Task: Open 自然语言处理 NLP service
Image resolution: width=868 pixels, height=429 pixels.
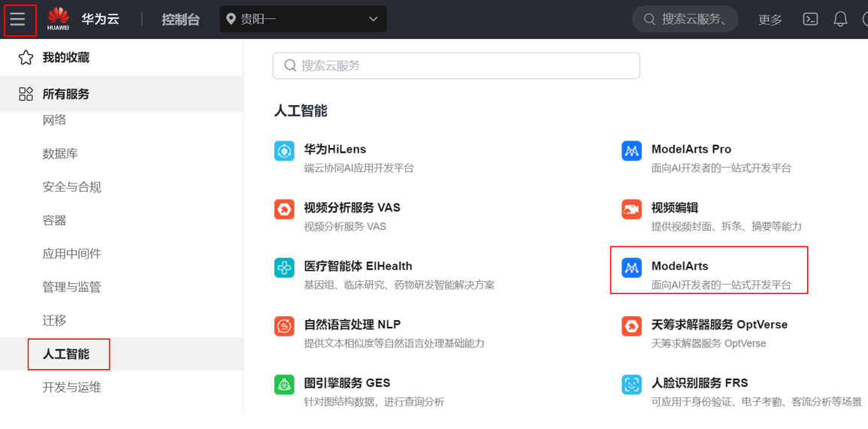Action: pos(352,325)
